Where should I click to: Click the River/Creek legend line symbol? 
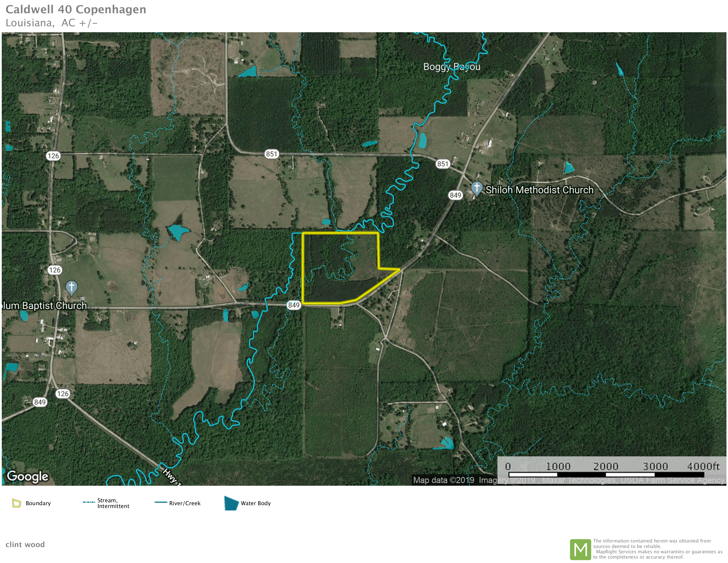[161, 502]
